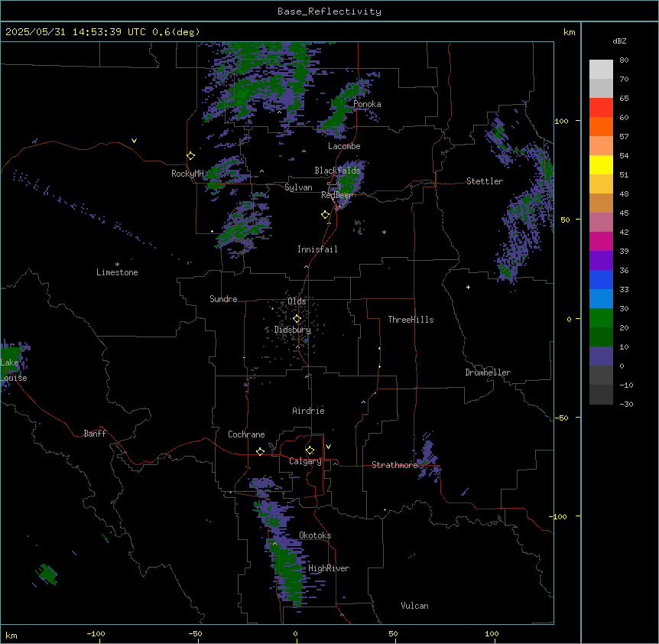This screenshot has height=644, width=659.
Task: Click the yellow 54 dBZ color swatch
Action: click(601, 164)
